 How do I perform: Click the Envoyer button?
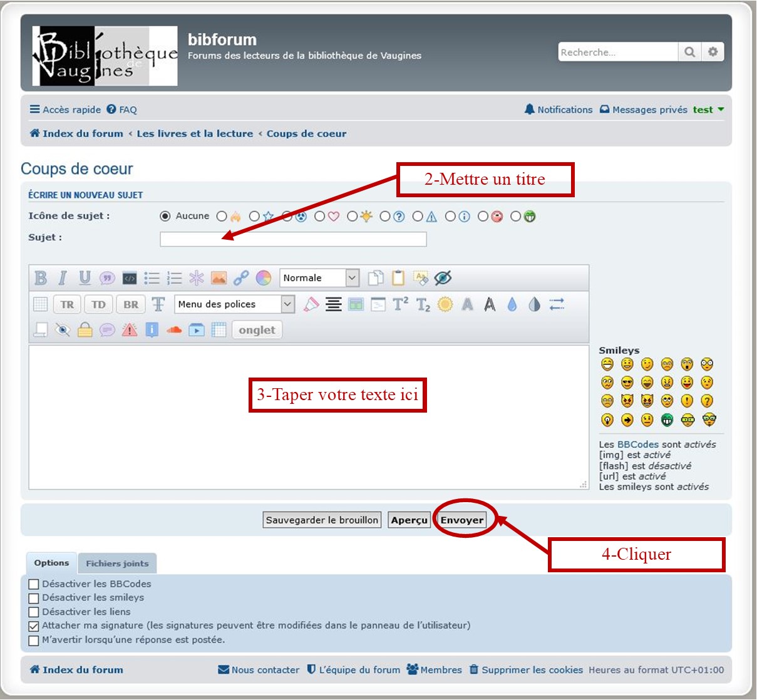coord(462,520)
